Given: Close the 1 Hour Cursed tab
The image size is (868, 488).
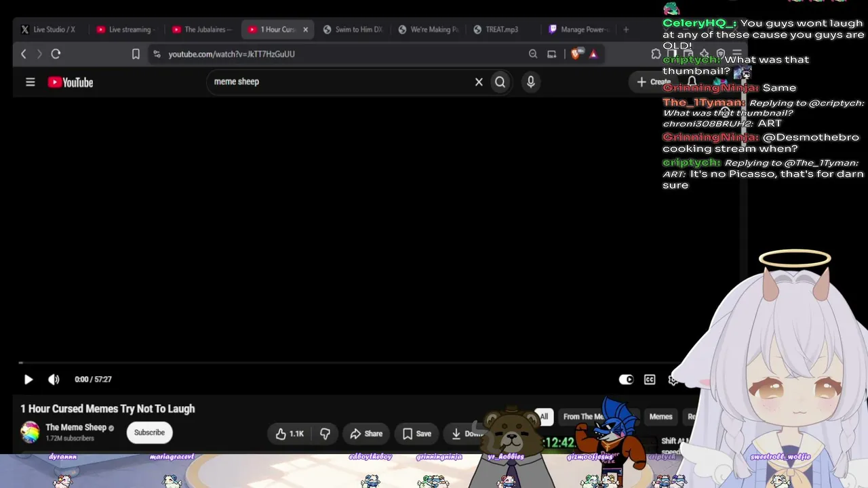Looking at the screenshot, I should pyautogui.click(x=305, y=30).
